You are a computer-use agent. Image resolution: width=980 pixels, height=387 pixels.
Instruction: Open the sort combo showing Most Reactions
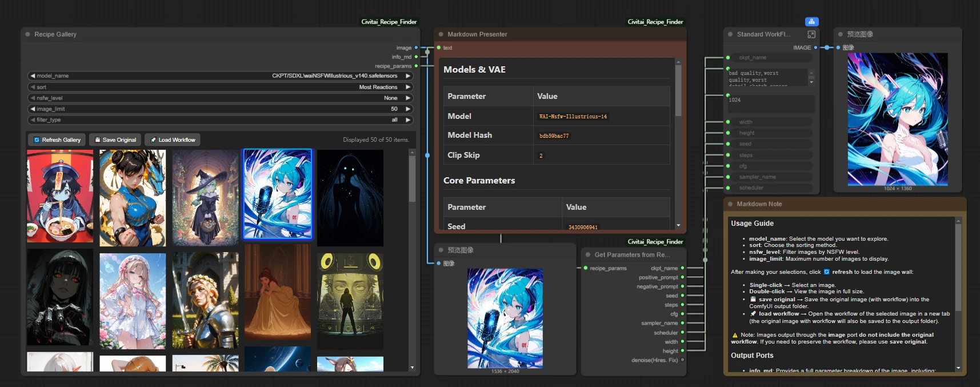click(x=220, y=87)
